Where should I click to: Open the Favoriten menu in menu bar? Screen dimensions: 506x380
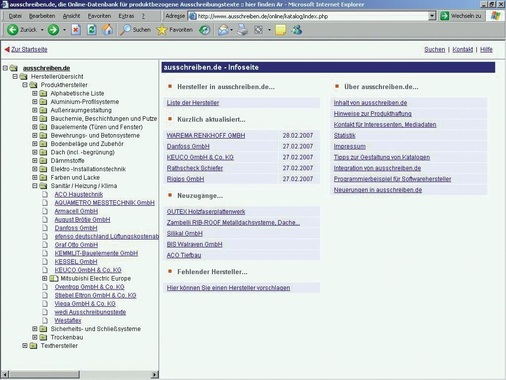click(x=99, y=16)
